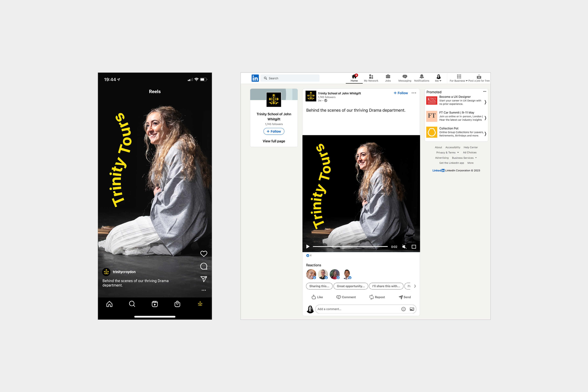Tap the heart like icon on the reel
Viewport: 588px width, 392px height.
pos(204,254)
